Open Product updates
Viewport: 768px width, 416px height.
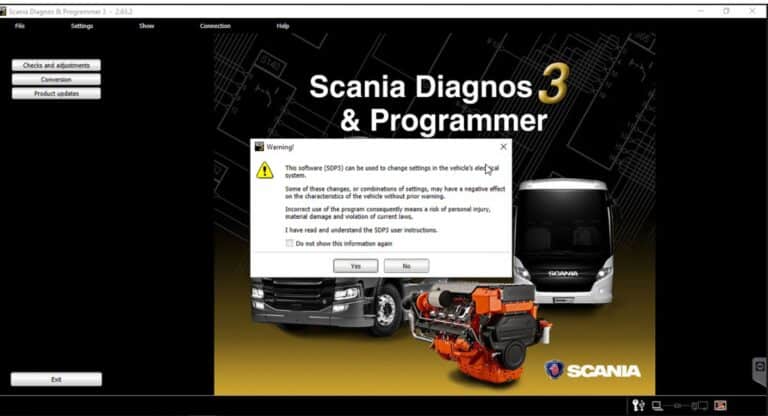coord(56,94)
